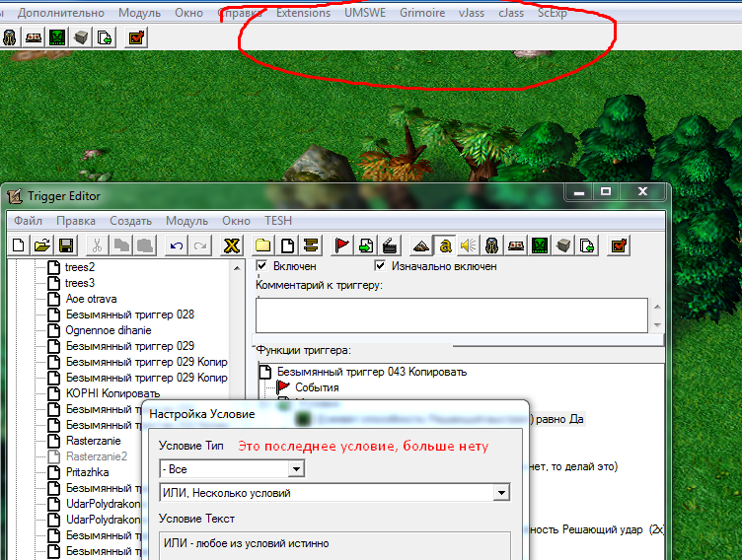The height and width of the screenshot is (560, 742).
Task: Open Object Editor helmet icon in main window
Action: (x=10, y=37)
